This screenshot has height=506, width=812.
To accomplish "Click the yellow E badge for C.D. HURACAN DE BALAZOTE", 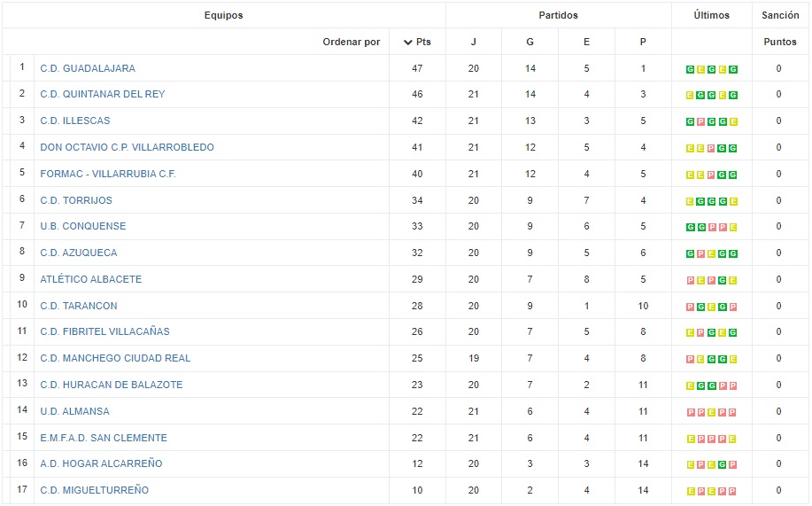I will tap(690, 385).
